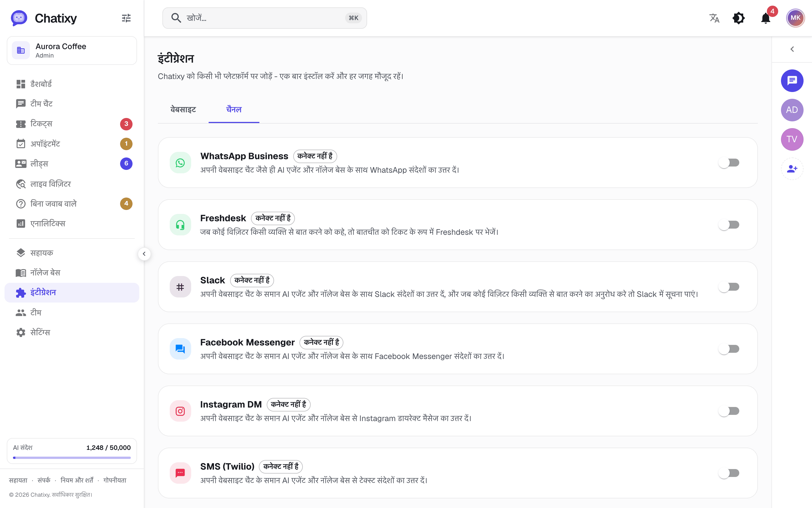Image resolution: width=812 pixels, height=508 pixels.
Task: Click the नियम और शर्तें footer link
Action: click(77, 480)
